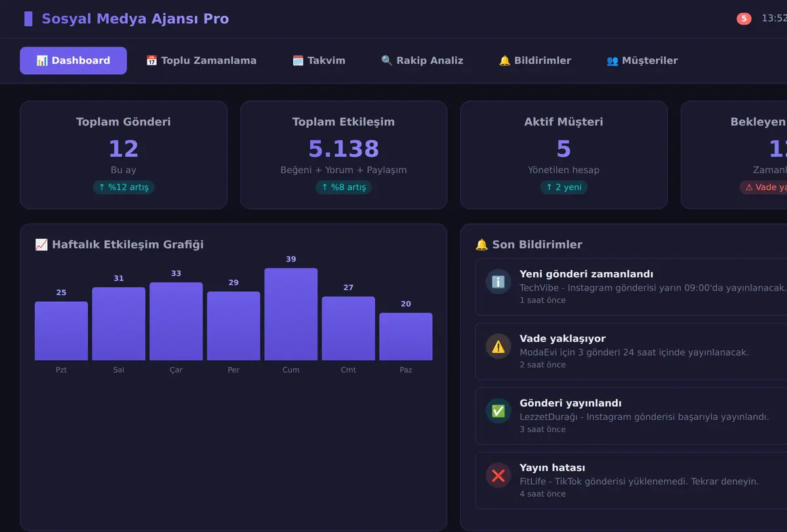Click the green check icon on Gönderi yayınlandı

coord(498,411)
